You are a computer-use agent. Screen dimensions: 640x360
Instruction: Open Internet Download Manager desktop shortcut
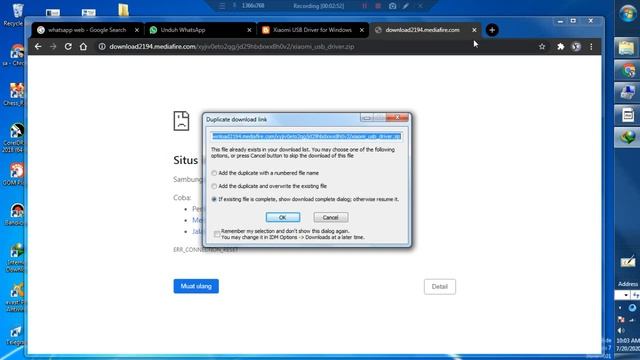14,258
